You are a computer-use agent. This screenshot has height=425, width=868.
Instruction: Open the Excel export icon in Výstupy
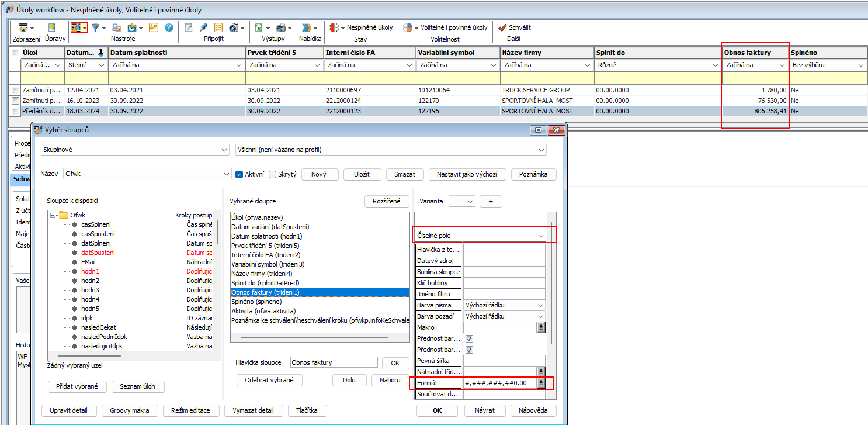pyautogui.click(x=259, y=27)
